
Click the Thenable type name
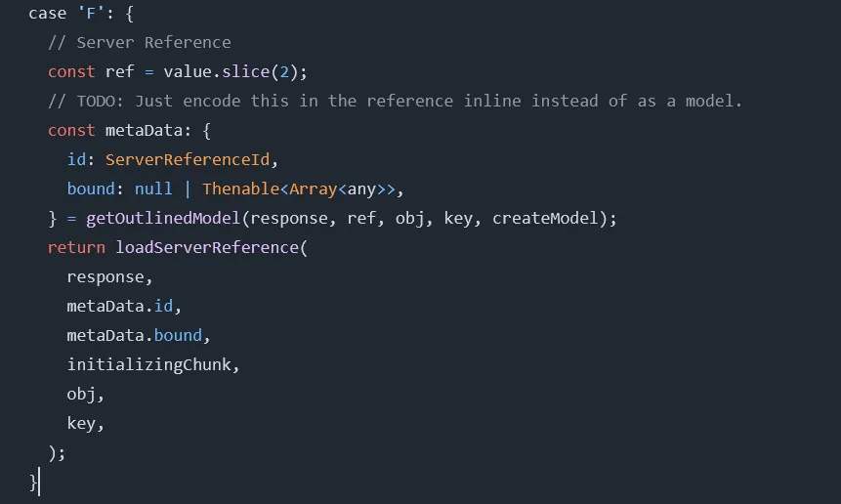pos(240,189)
